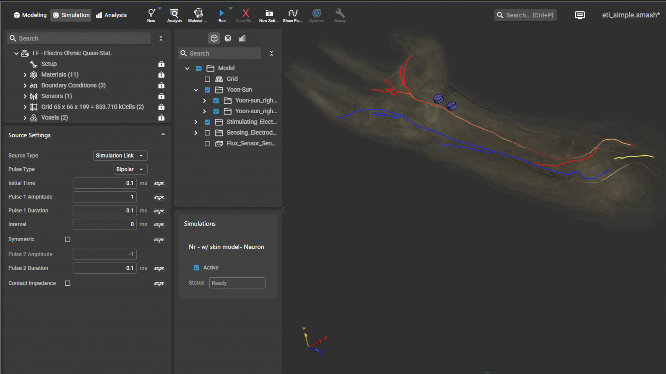Click the Initial Time input field

[x=104, y=183]
